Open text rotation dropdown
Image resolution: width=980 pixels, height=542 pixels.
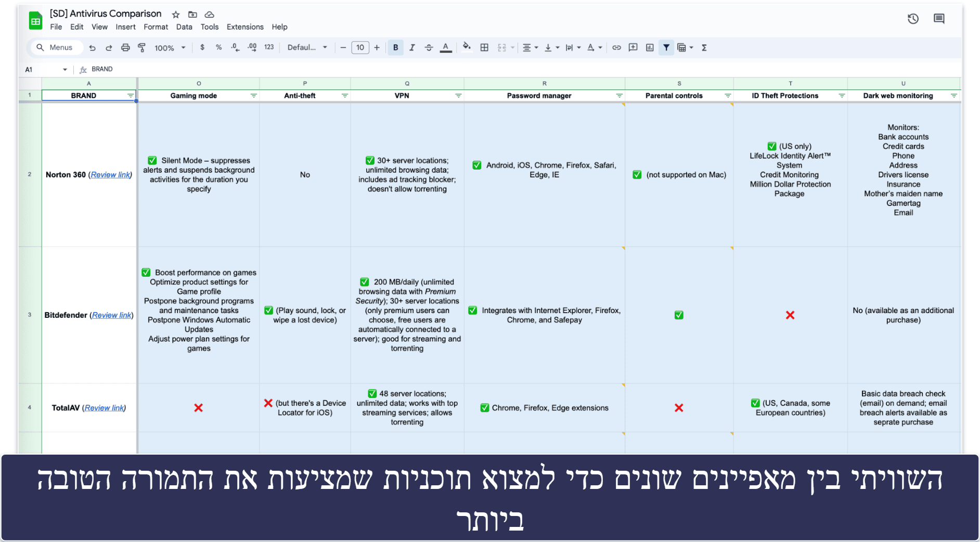594,47
